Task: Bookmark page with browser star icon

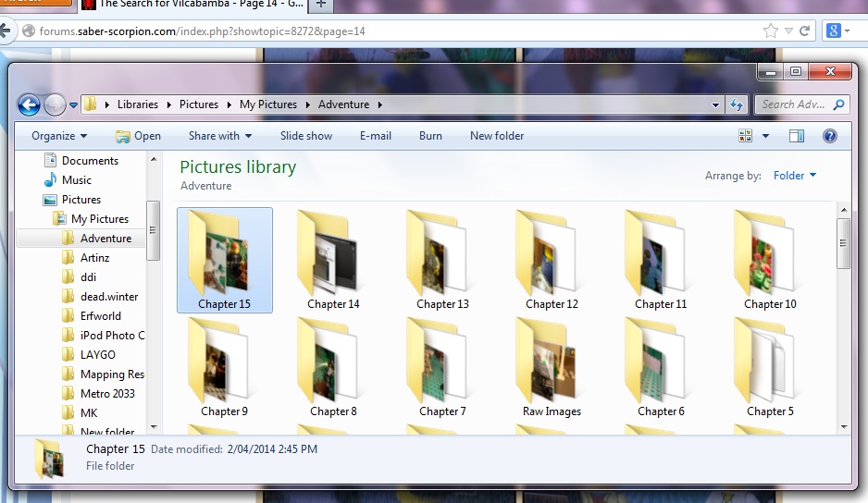Action: [771, 31]
